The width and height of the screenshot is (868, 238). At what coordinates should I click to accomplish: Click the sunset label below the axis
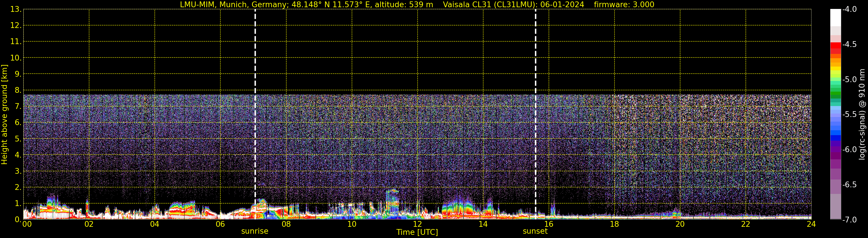[x=535, y=231]
